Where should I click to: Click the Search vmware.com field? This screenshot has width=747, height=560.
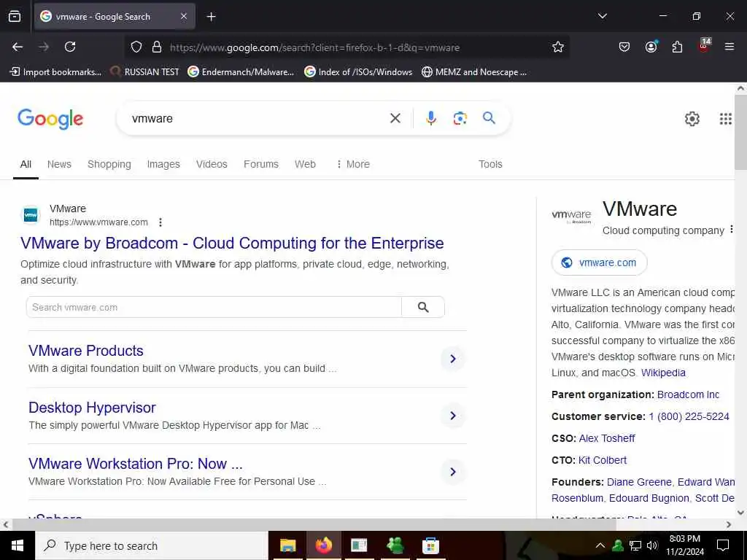[x=214, y=307]
